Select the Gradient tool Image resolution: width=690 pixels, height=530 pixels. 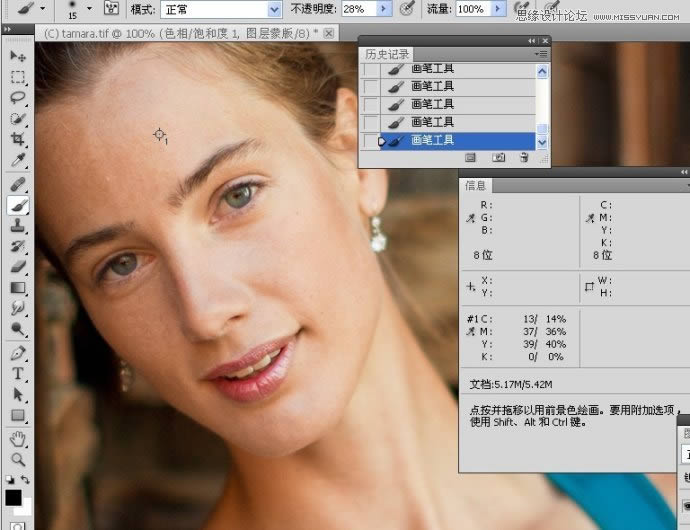point(18,288)
